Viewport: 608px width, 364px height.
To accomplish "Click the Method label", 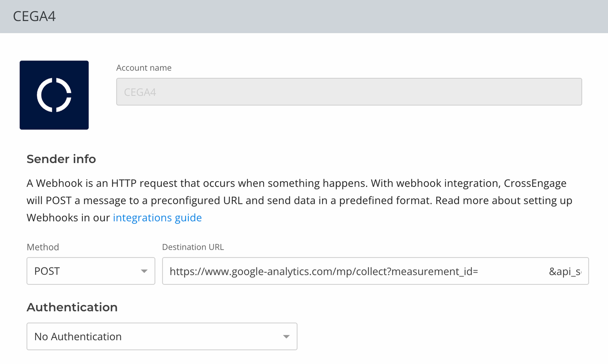I will pyautogui.click(x=43, y=247).
